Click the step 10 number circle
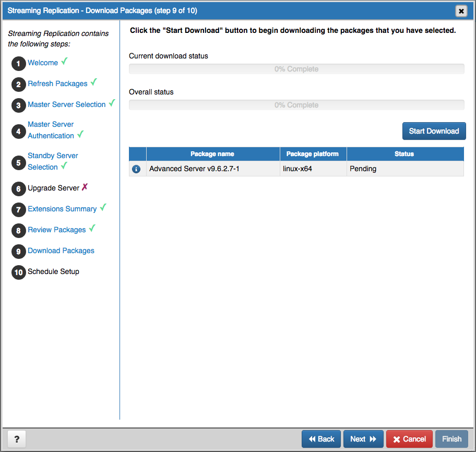Viewport: 476px width, 452px height. pyautogui.click(x=18, y=272)
